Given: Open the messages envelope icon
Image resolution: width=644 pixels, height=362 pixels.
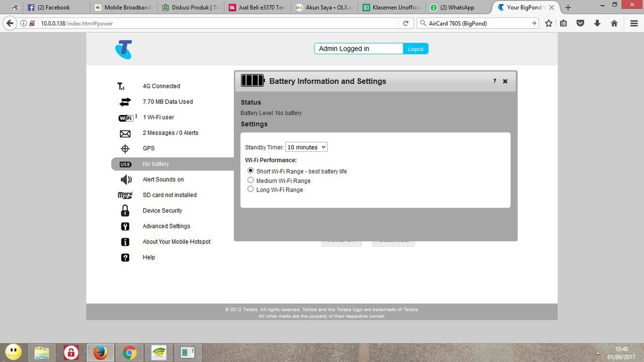Looking at the screenshot, I should 125,133.
